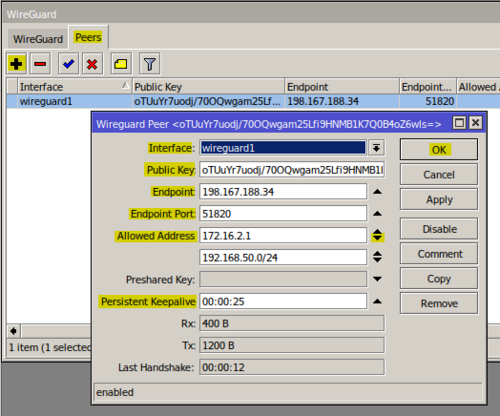Open the filter funnel icon
Viewport: 500px width, 416px height.
pos(150,64)
